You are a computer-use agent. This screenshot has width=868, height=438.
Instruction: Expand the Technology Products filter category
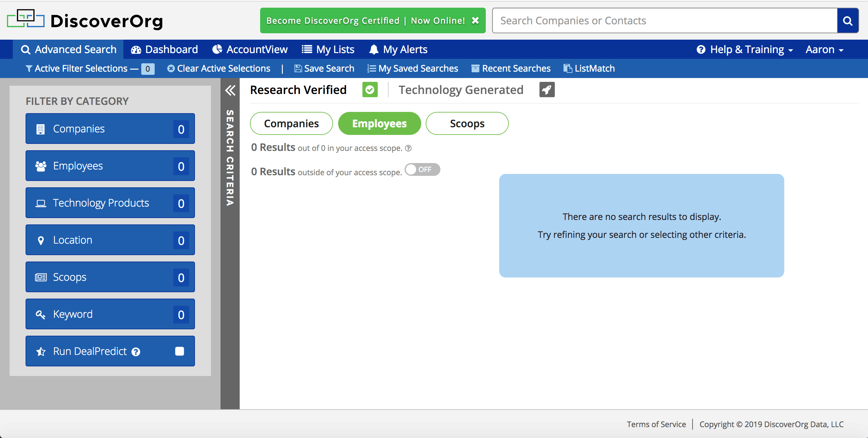(110, 203)
